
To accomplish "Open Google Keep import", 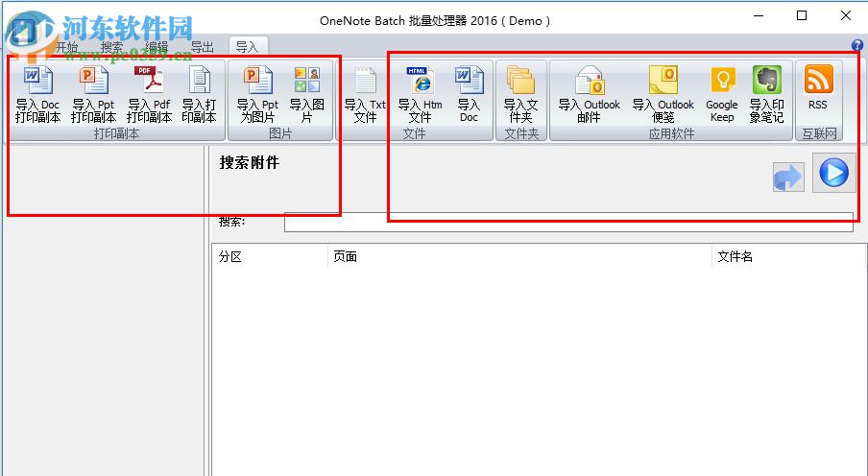I will point(722,94).
